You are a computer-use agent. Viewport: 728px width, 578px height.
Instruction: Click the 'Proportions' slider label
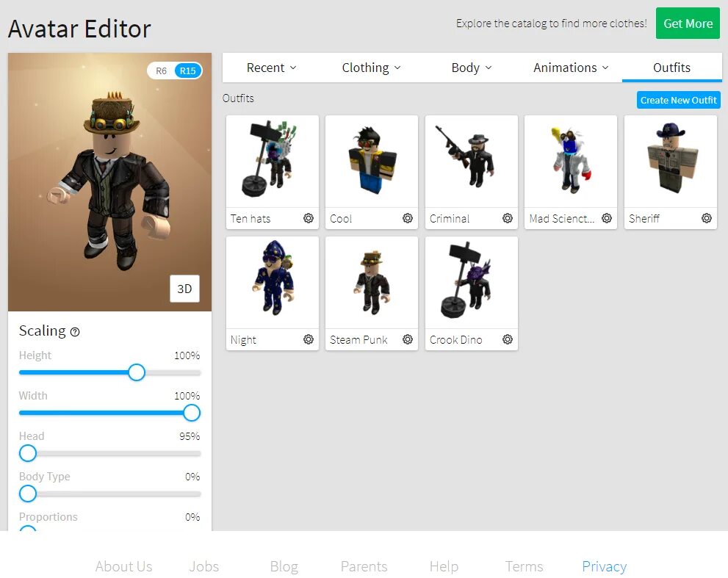pyautogui.click(x=48, y=517)
